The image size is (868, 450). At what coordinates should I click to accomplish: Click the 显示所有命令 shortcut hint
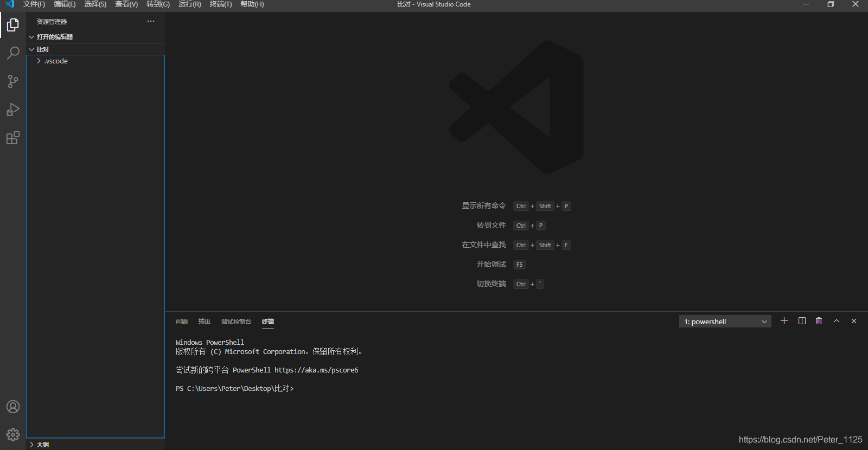[x=484, y=206]
